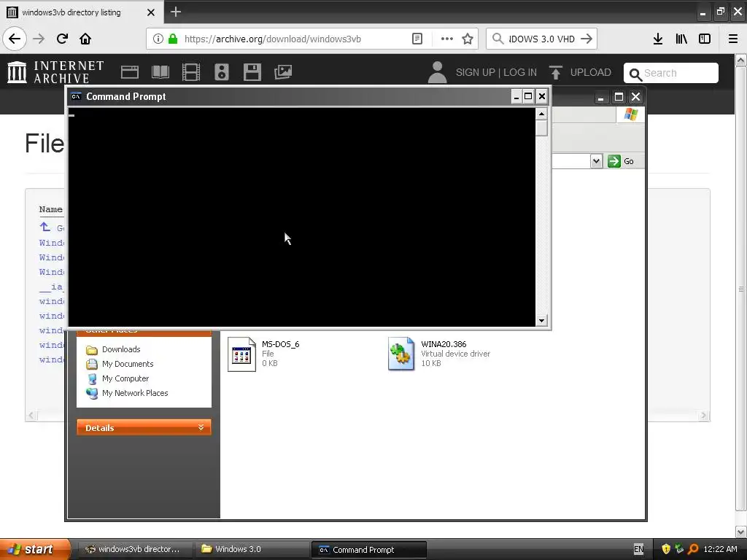747x560 pixels.
Task: Click the taskbar clock 12:22 AM
Action: 720,549
